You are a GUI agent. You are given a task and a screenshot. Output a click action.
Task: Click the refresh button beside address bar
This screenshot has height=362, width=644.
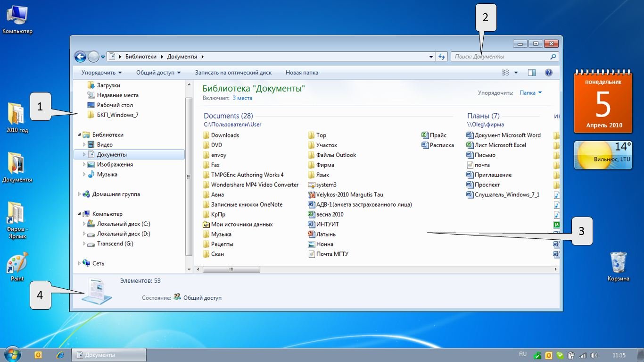tap(442, 57)
